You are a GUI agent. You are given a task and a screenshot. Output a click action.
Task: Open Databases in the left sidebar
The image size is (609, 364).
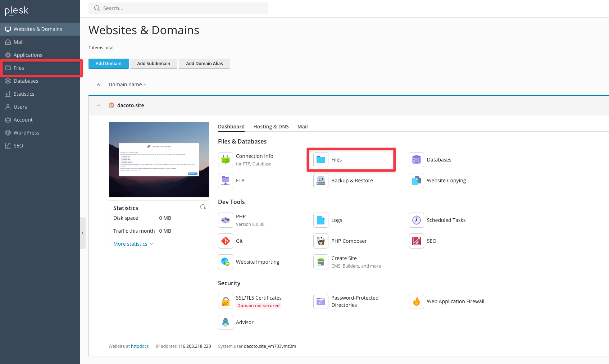(26, 81)
